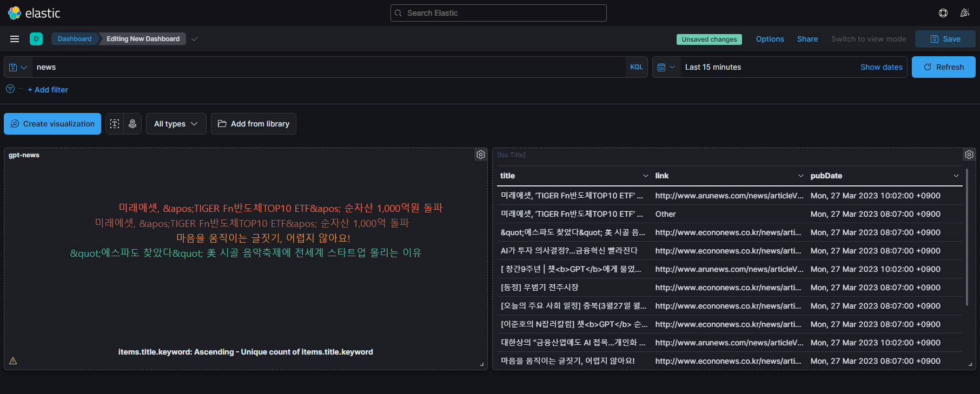This screenshot has width=980, height=394.
Task: Go to the Dashboard breadcrumb
Action: (75, 39)
